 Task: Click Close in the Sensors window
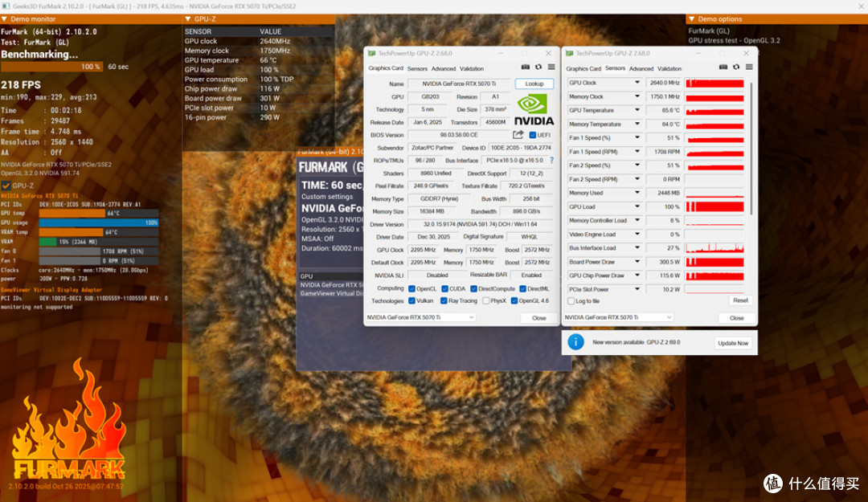pyautogui.click(x=736, y=318)
